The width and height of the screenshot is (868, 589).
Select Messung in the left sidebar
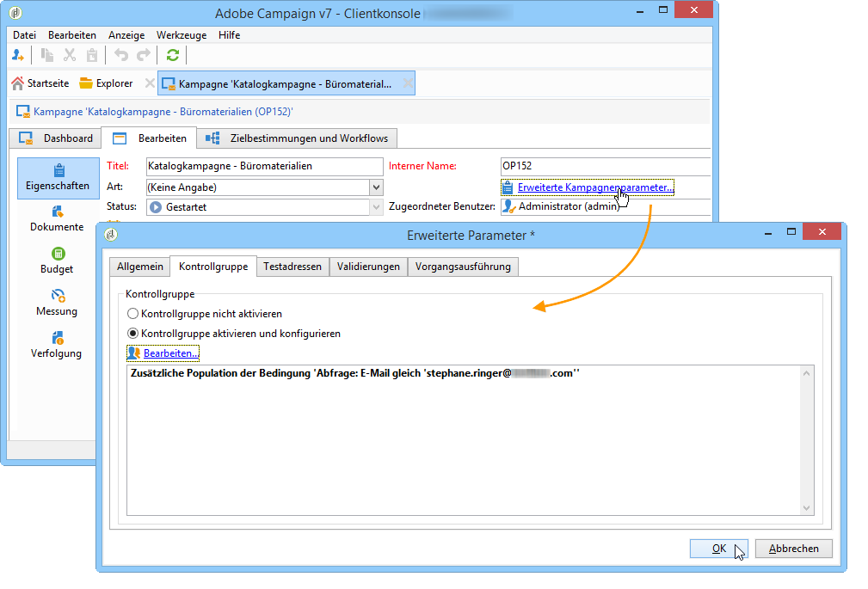click(x=57, y=303)
